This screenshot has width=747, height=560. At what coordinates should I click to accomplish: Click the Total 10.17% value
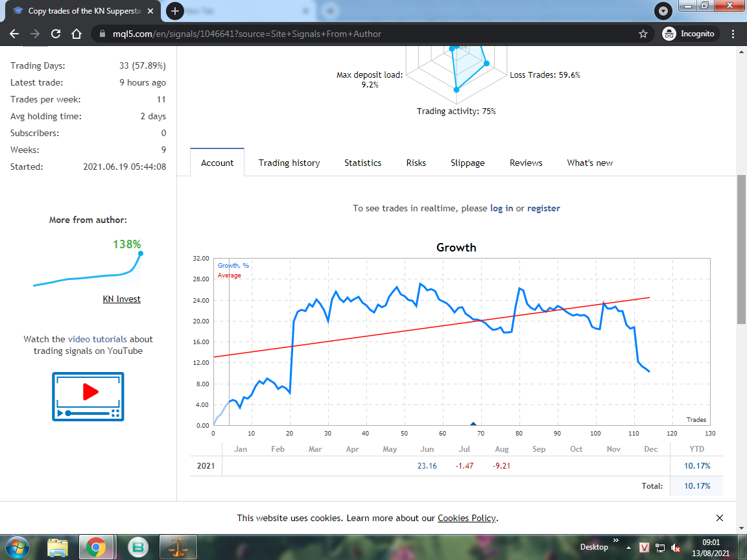coord(697,485)
